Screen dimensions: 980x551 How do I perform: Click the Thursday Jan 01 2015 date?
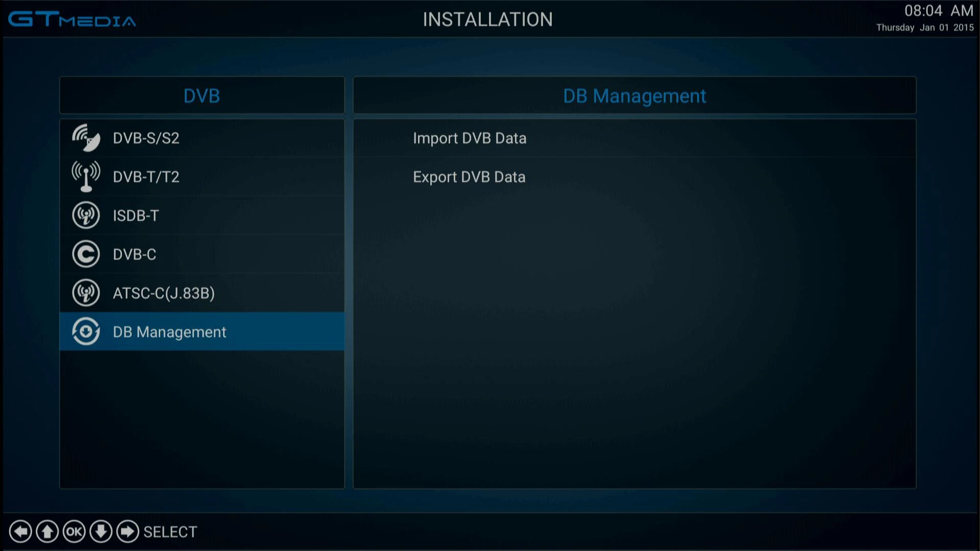pos(925,28)
